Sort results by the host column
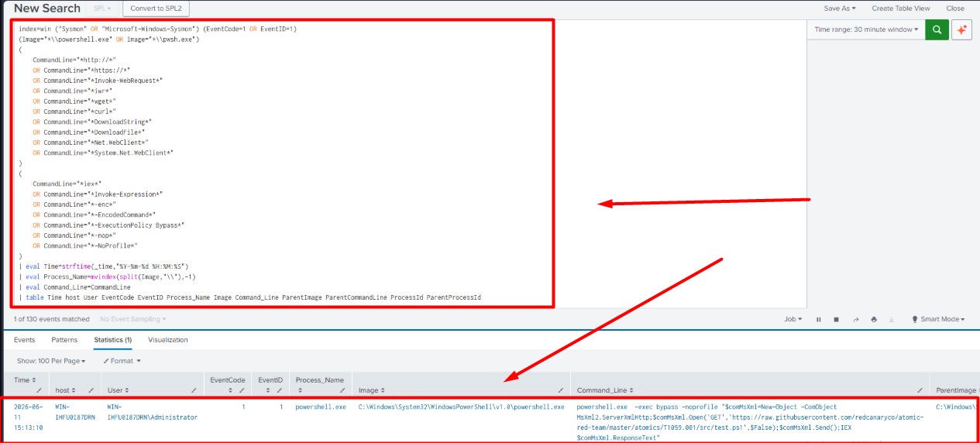The height and width of the screenshot is (443, 980). pos(64,390)
